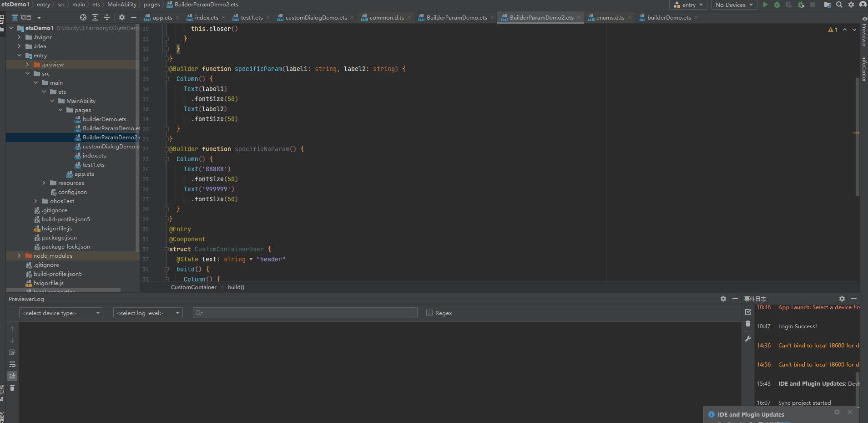Toggle scroll-to-end in the PreviewerLog sidebar
Viewport: 868px width, 423px height.
click(12, 376)
